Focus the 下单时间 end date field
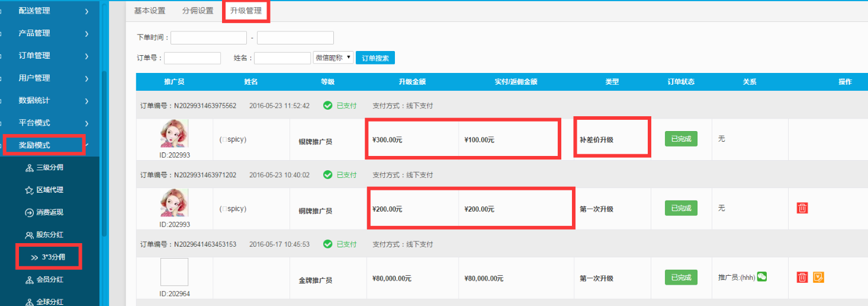The height and width of the screenshot is (306, 868). [x=295, y=37]
